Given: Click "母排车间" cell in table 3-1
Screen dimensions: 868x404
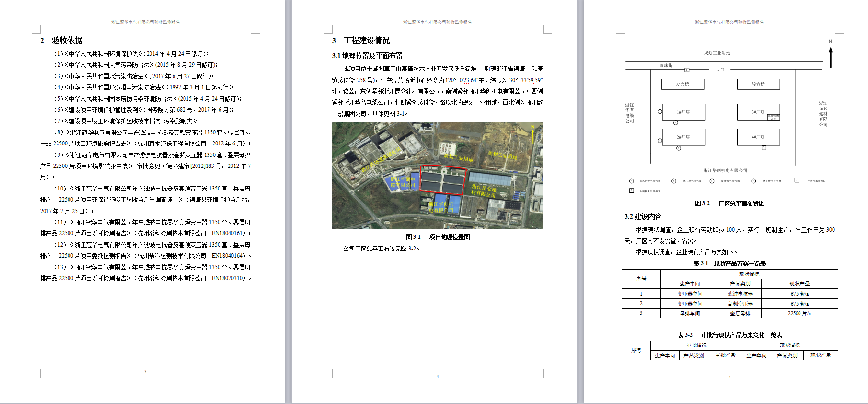Looking at the screenshot, I should (x=690, y=313).
